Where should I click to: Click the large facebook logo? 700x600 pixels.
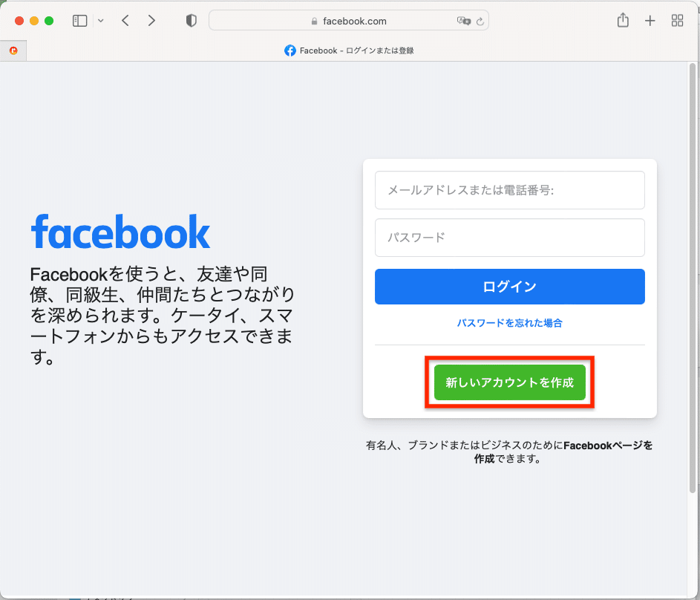click(120, 231)
